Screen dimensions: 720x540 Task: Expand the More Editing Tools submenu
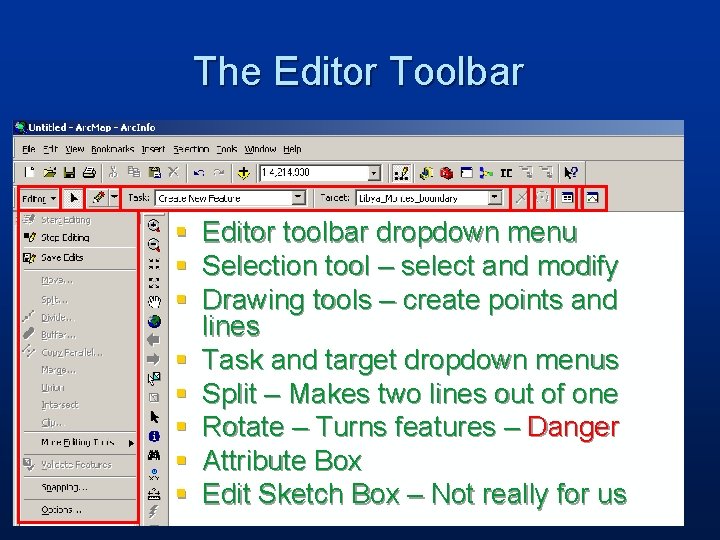click(x=80, y=443)
